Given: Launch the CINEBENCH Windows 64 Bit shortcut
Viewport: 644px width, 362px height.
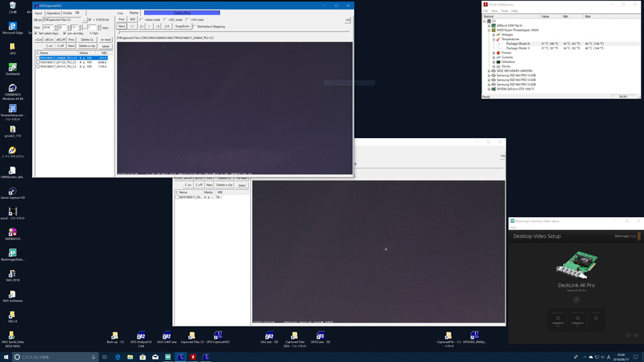Looking at the screenshot, I should pyautogui.click(x=13, y=92).
